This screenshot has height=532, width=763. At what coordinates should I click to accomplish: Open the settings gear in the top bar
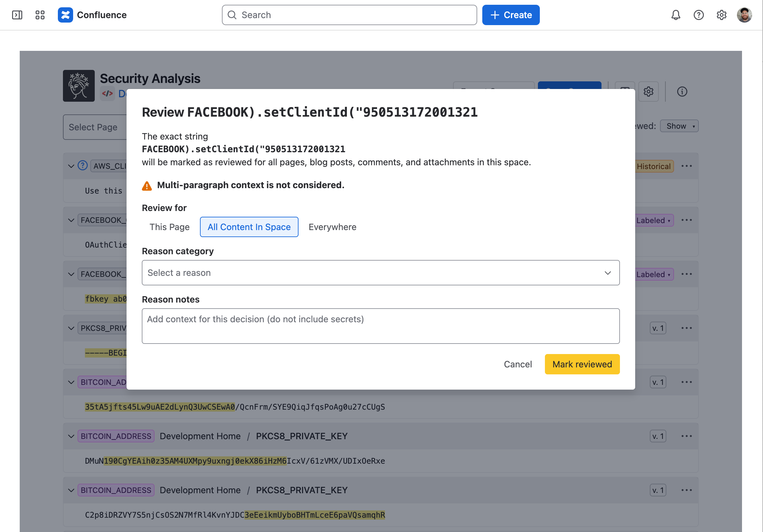click(721, 15)
